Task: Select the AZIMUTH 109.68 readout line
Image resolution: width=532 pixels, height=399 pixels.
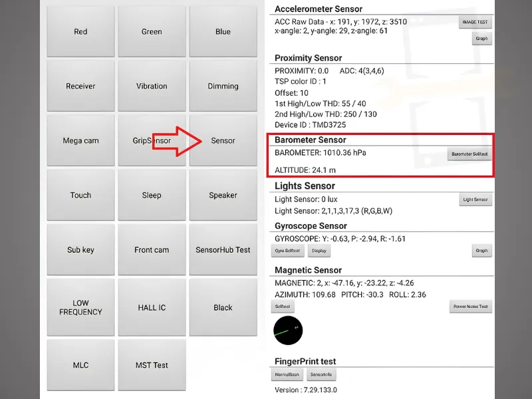Action: (350, 295)
